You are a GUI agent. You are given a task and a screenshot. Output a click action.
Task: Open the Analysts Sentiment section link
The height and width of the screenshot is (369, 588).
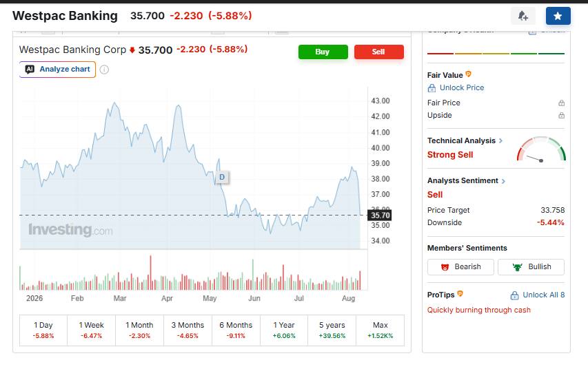pyautogui.click(x=463, y=181)
